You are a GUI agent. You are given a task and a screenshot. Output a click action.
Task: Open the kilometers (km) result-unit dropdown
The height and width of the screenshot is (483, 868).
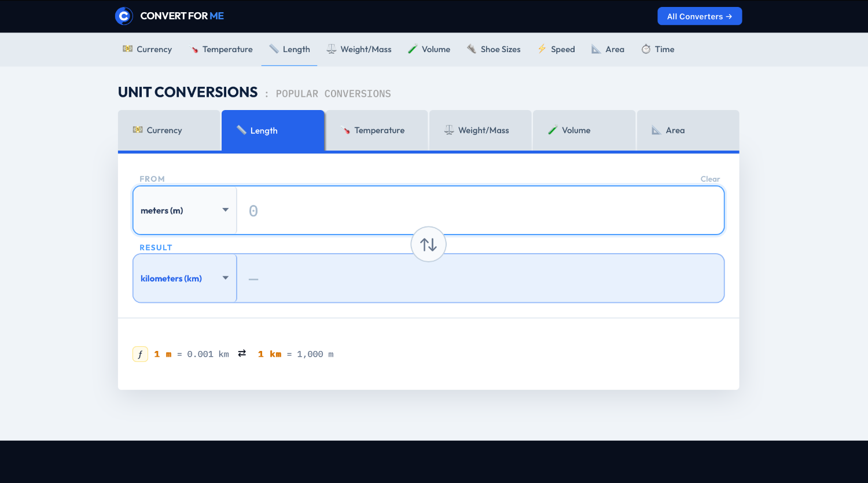[185, 278]
